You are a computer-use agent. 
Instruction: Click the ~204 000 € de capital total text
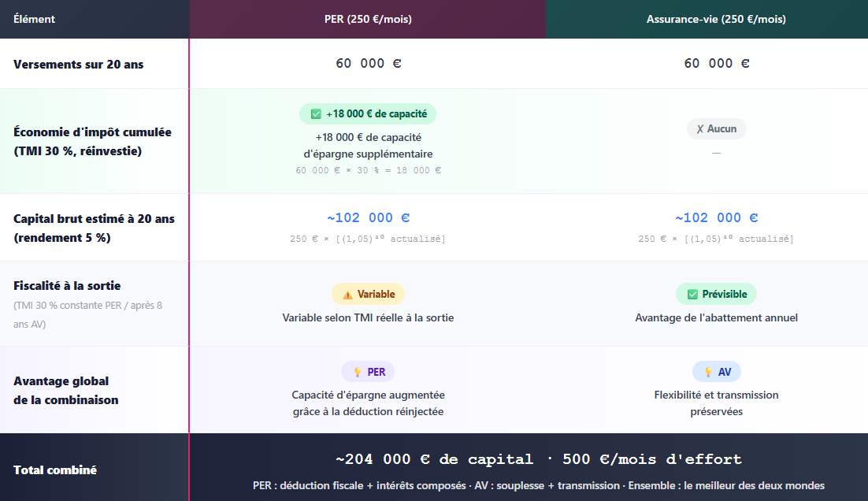(434, 459)
